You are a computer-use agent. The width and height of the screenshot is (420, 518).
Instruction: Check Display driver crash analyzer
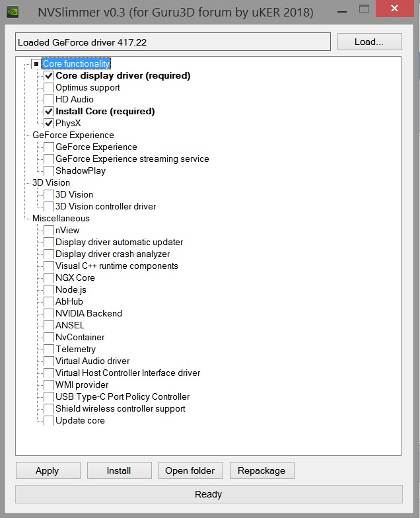[x=49, y=254]
